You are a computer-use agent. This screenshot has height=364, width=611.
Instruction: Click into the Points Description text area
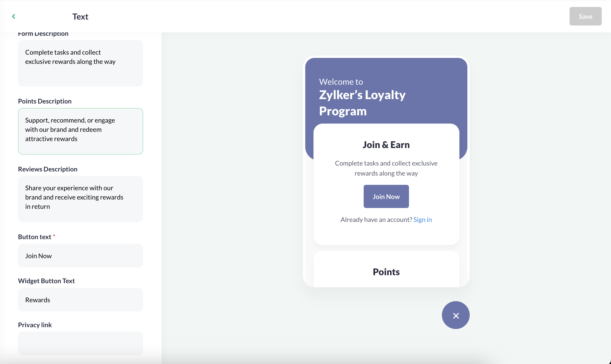[80, 131]
